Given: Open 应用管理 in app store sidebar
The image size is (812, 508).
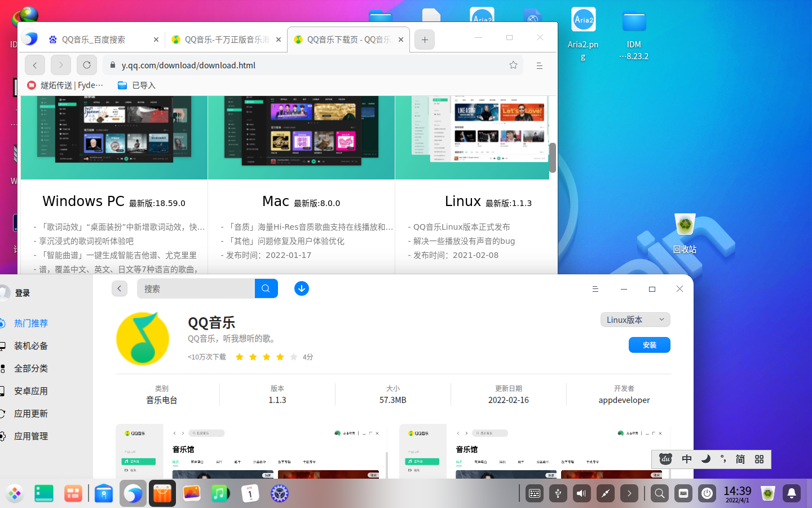Looking at the screenshot, I should coord(31,436).
